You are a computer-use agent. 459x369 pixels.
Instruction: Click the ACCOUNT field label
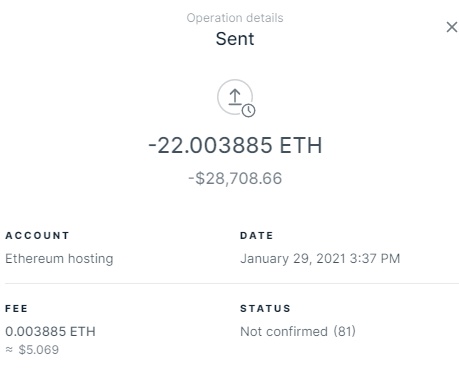coord(37,236)
